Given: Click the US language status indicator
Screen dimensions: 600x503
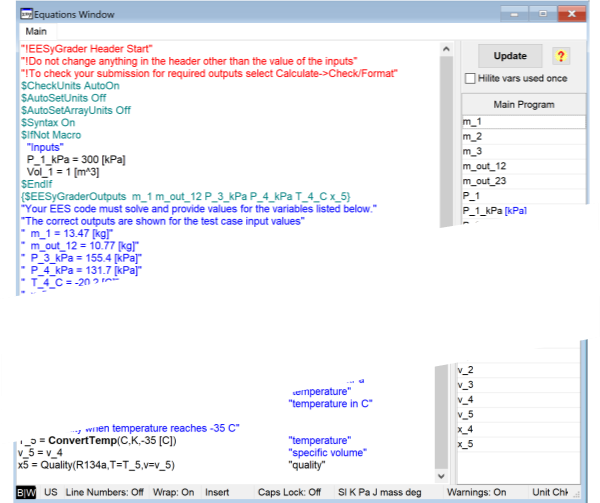Looking at the screenshot, I should [50, 493].
